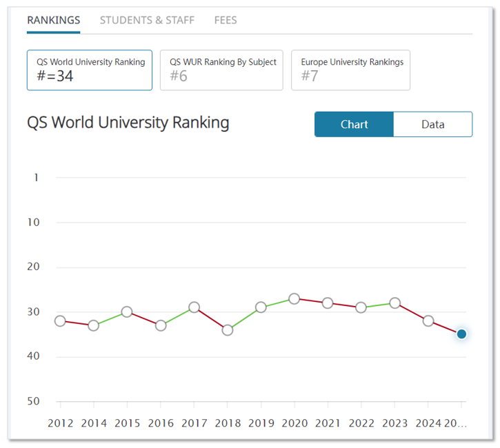Click the 2019 data point on the chart
Viewport: 500px width, 448px height.
(x=261, y=307)
